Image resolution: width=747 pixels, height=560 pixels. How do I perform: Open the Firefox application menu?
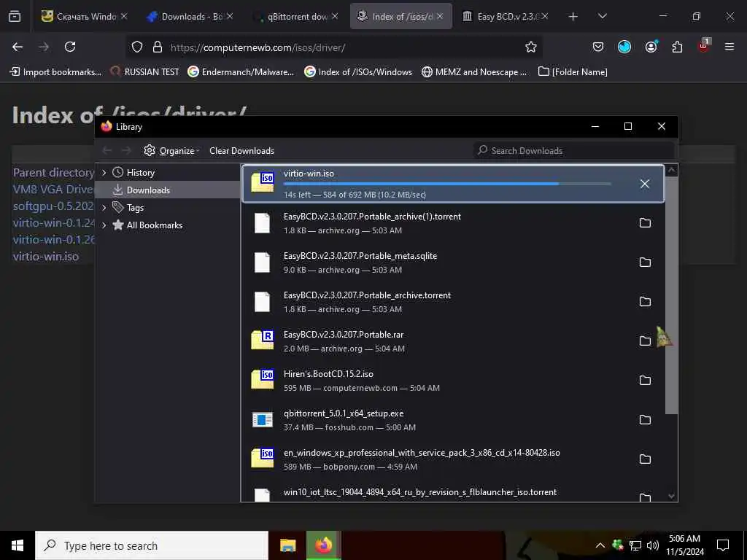[729, 47]
